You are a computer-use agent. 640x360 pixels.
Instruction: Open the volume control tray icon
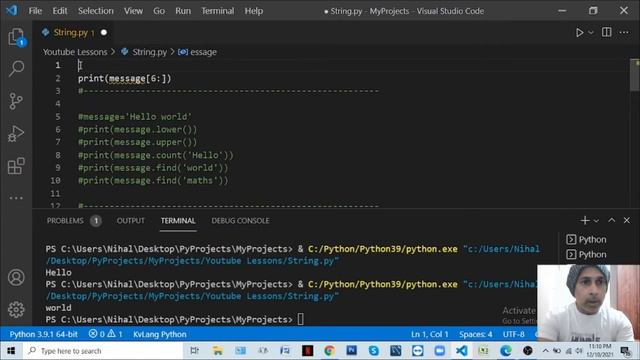point(578,351)
